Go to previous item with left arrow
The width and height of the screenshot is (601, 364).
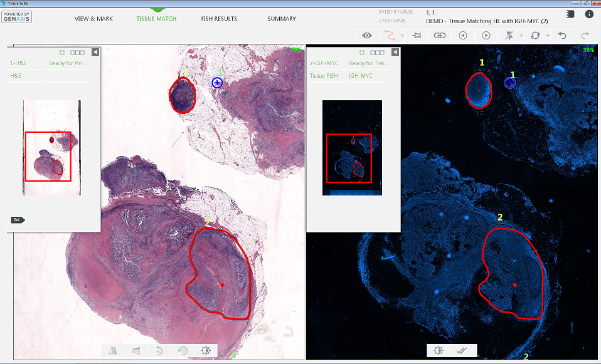coord(463,36)
